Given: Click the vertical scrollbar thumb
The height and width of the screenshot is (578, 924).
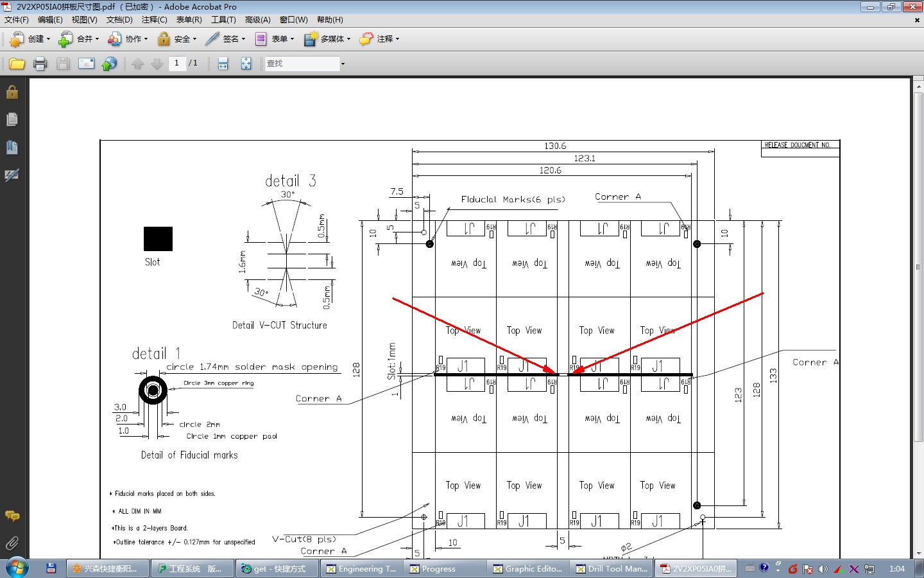Looking at the screenshot, I should (x=918, y=267).
